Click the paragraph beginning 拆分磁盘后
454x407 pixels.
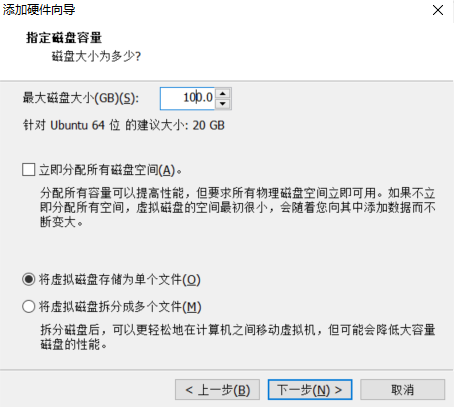tap(237, 337)
